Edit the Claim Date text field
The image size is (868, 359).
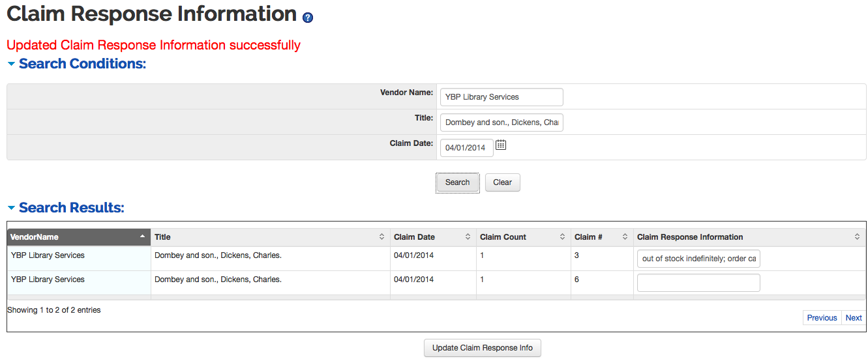click(x=466, y=148)
